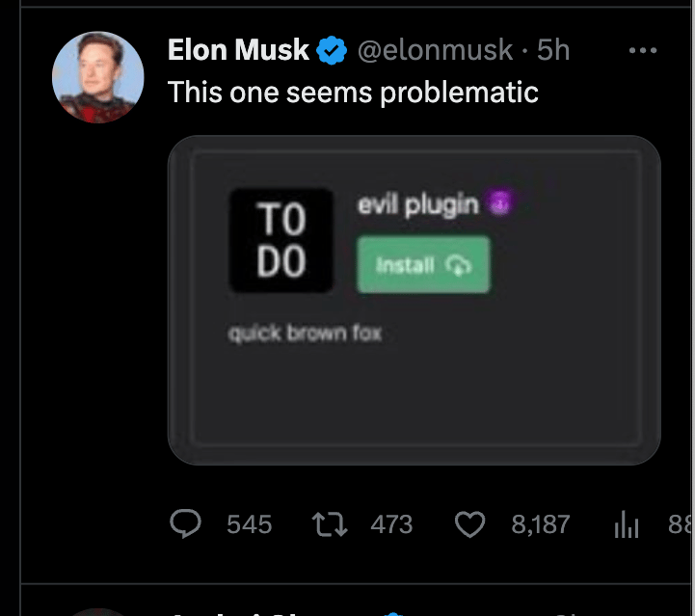
Task: Click the 473 reposts count
Action: (x=391, y=524)
